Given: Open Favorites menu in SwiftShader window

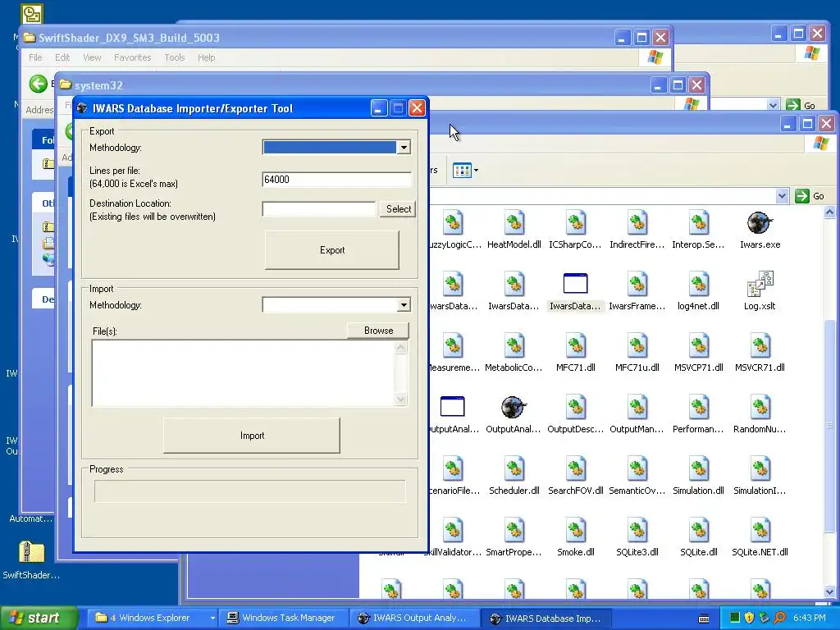Looking at the screenshot, I should [132, 57].
